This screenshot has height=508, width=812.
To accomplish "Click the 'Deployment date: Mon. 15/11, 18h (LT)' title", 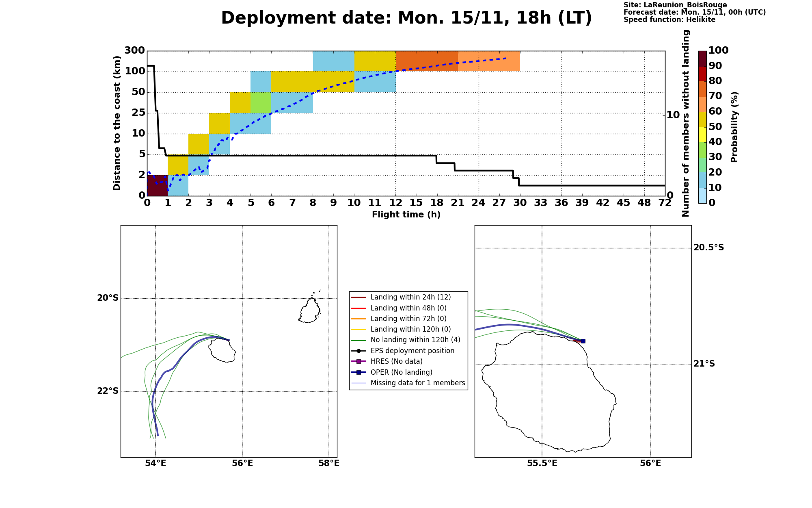I will [x=406, y=18].
